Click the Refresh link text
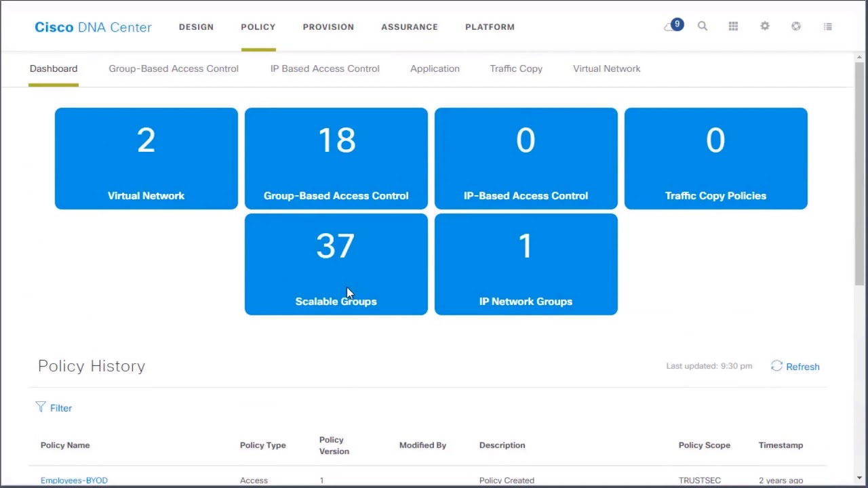868x488 pixels. coord(803,367)
